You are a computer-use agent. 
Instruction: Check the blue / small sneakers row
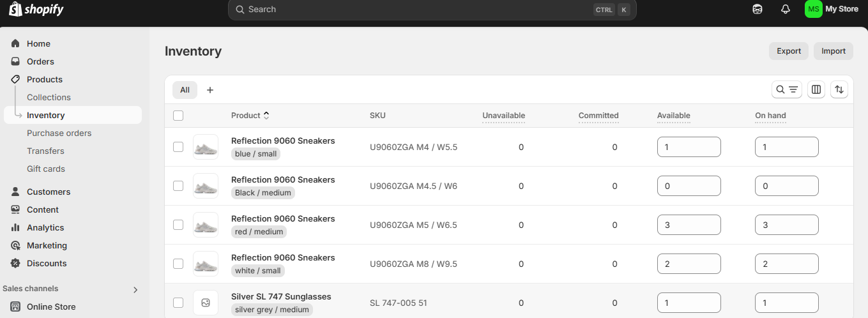pos(178,147)
